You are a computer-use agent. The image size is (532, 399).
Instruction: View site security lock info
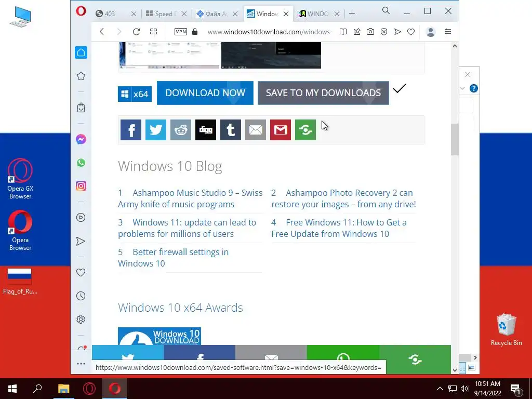coord(195,32)
